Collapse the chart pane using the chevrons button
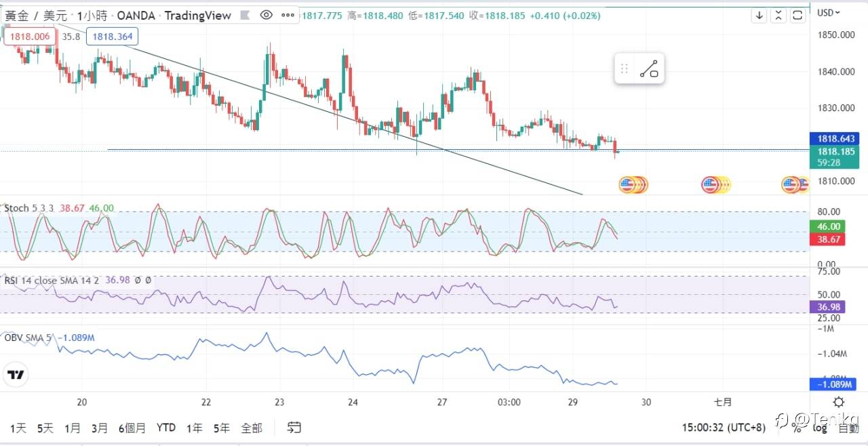The width and height of the screenshot is (868, 446). point(778,15)
